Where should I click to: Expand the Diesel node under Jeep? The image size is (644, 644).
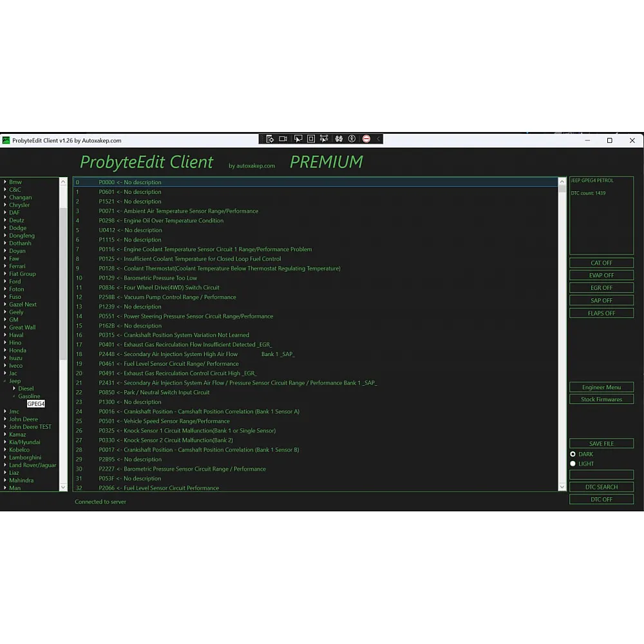[14, 388]
